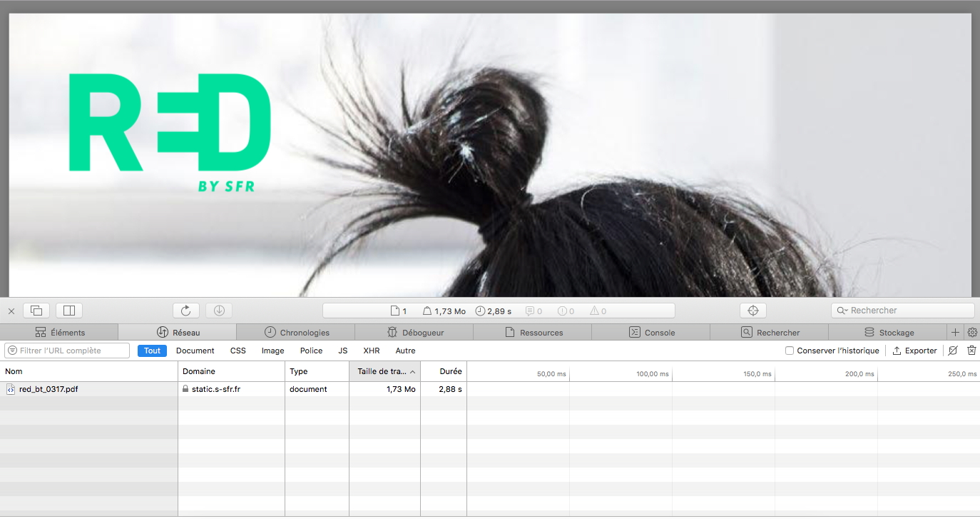This screenshot has height=519, width=980.
Task: Open the Rechercher field magnifier dropdown
Action: [x=842, y=311]
